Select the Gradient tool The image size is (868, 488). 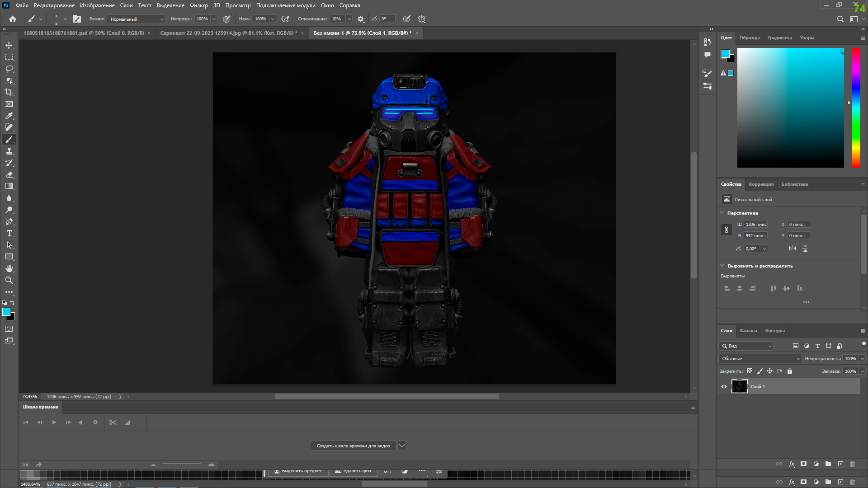(9, 186)
